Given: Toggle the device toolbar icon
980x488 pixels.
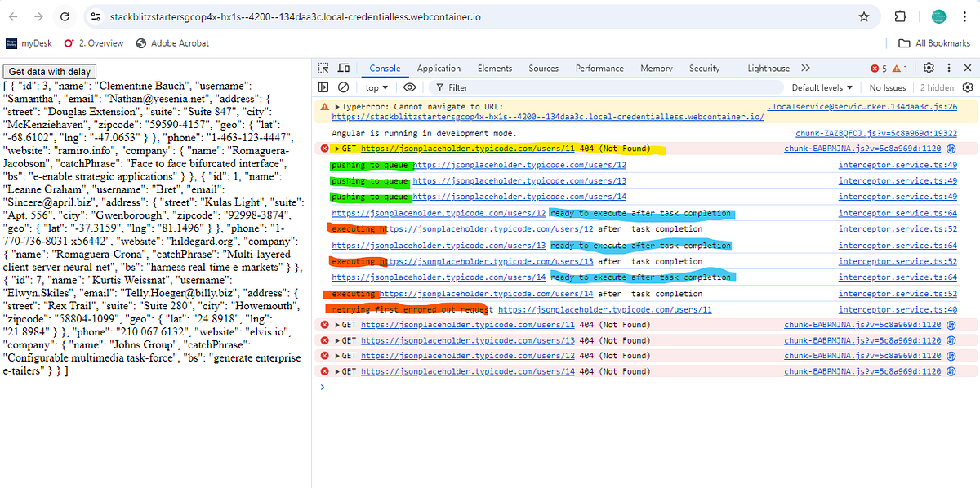Looking at the screenshot, I should tap(344, 69).
